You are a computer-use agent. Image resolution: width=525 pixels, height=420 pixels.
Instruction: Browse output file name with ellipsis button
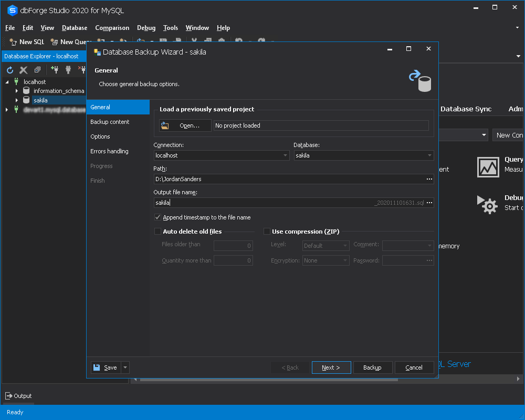(429, 202)
